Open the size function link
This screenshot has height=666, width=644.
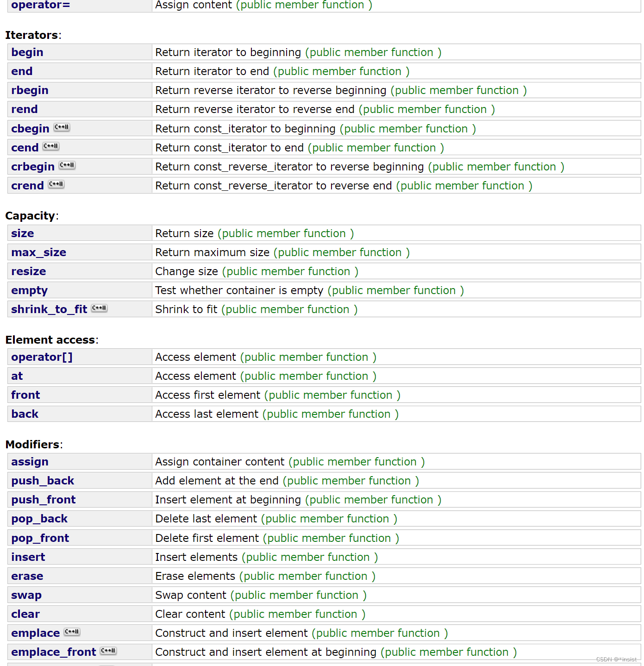click(23, 233)
